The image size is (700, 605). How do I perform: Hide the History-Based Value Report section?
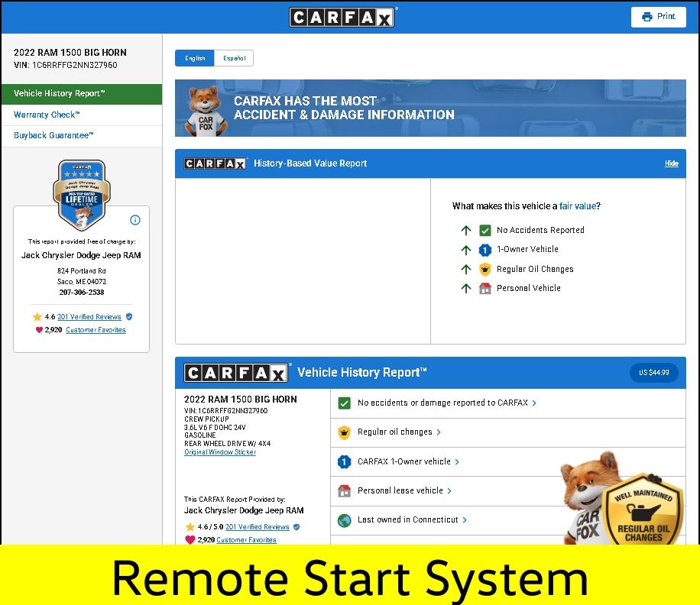click(672, 163)
